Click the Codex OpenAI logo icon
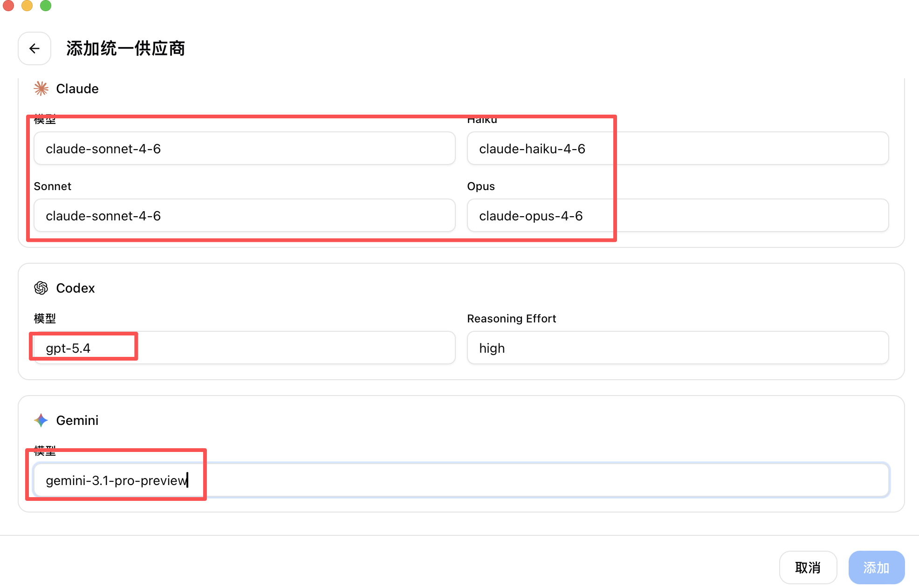 coord(41,288)
